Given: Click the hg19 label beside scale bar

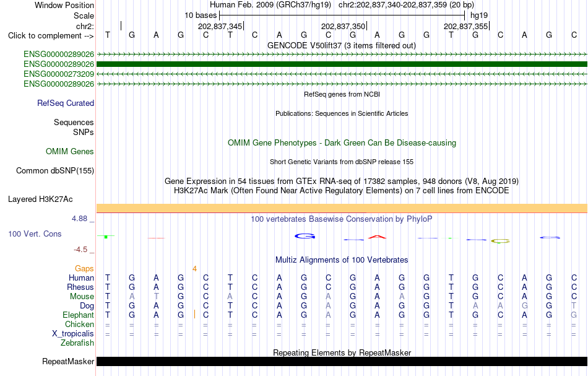Looking at the screenshot, I should pos(479,15).
